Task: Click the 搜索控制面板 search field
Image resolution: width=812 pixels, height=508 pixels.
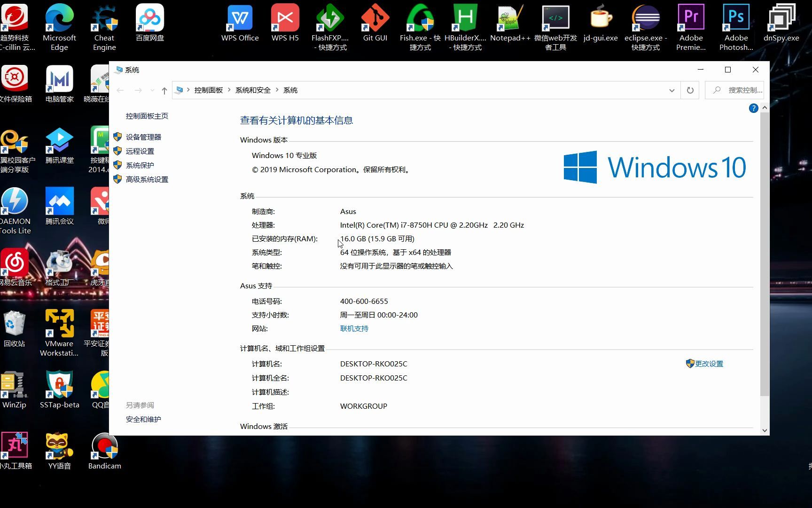Action: point(734,90)
